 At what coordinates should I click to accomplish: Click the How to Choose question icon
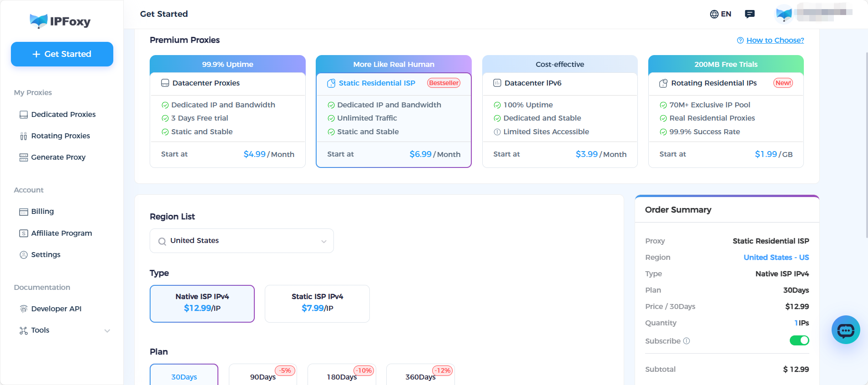pos(740,41)
